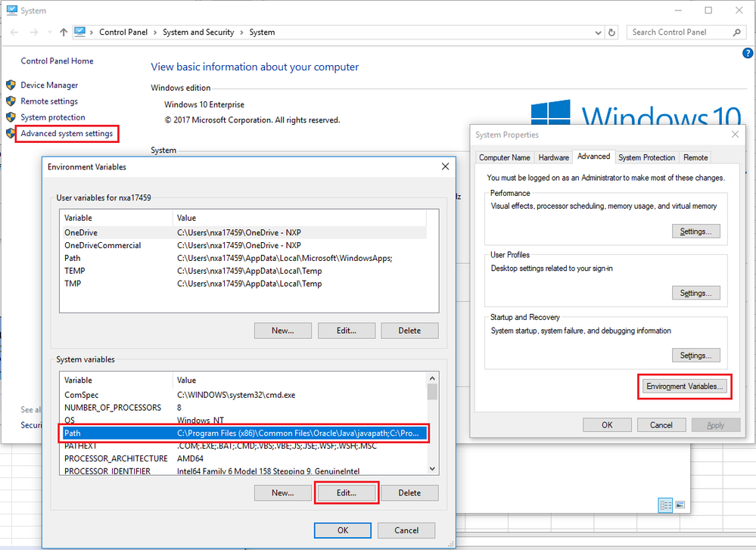Click New under user variables
Viewport: 756px width, 550px height.
point(283,331)
